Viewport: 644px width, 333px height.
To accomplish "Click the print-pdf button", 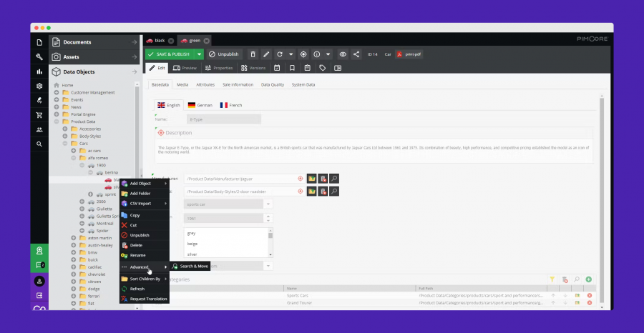I will pyautogui.click(x=409, y=54).
